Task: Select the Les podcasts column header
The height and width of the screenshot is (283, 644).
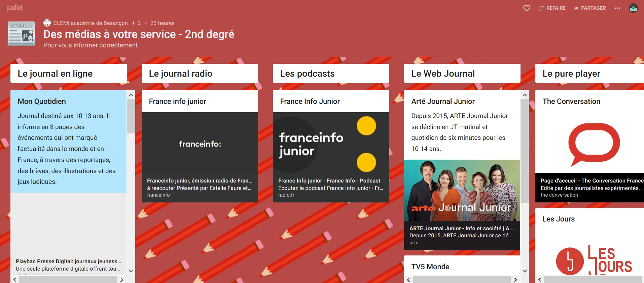Action: coord(331,73)
